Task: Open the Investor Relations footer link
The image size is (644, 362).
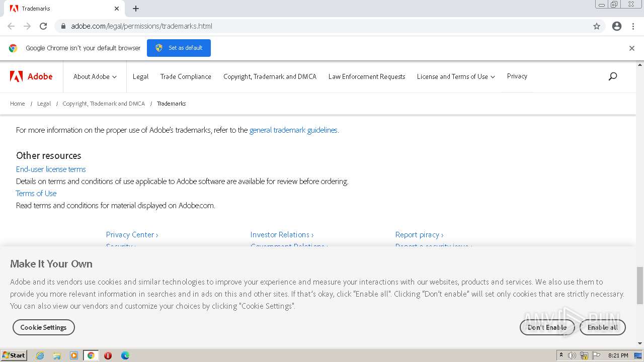Action: pyautogui.click(x=282, y=235)
